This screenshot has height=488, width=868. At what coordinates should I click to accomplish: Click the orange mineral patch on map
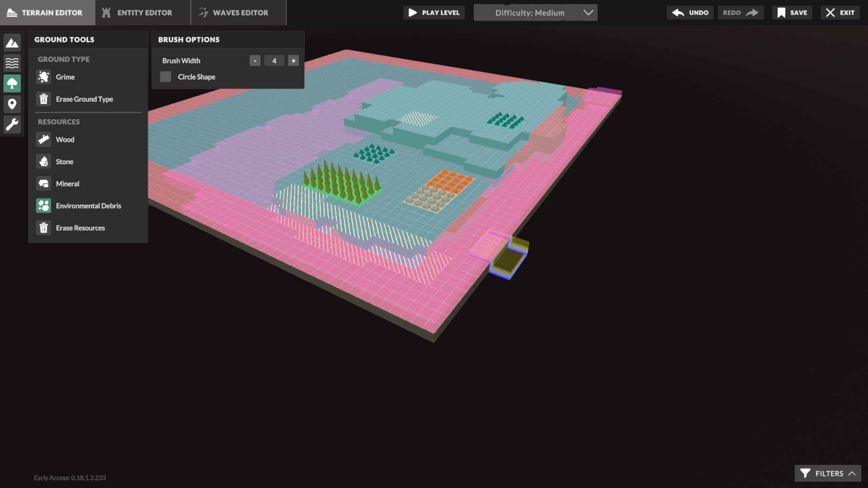pyautogui.click(x=450, y=181)
